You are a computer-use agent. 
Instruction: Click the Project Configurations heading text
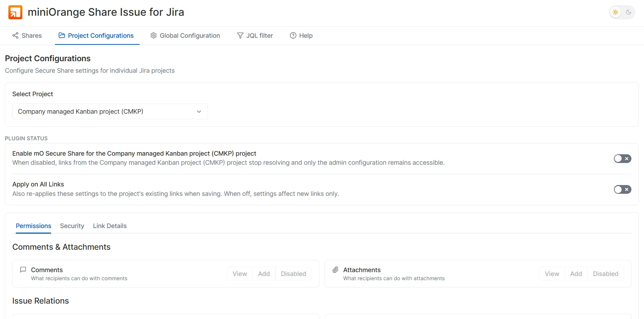[48, 58]
